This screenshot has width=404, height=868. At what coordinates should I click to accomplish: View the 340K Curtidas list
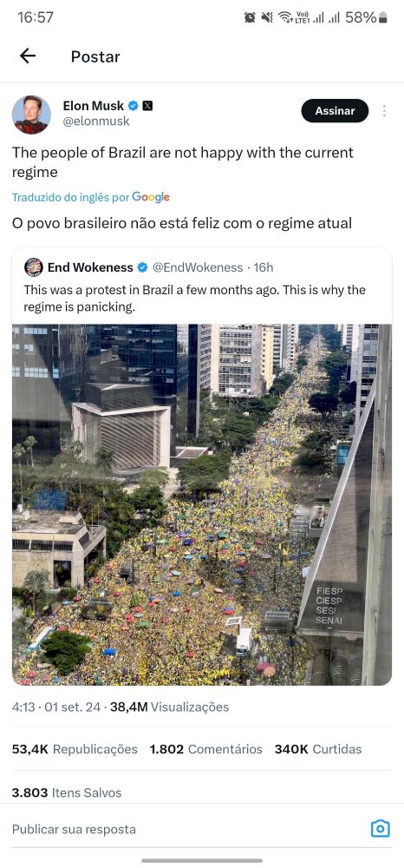tap(318, 749)
